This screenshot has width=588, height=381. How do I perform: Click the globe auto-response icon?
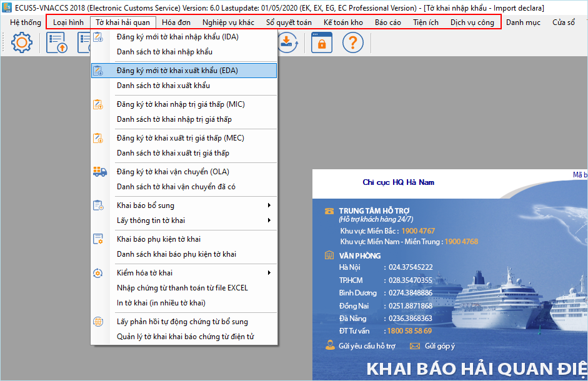click(x=98, y=322)
